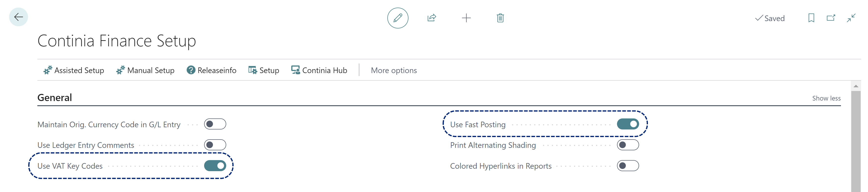This screenshot has height=192, width=868.
Task: Delete record with the trash icon
Action: tap(500, 18)
